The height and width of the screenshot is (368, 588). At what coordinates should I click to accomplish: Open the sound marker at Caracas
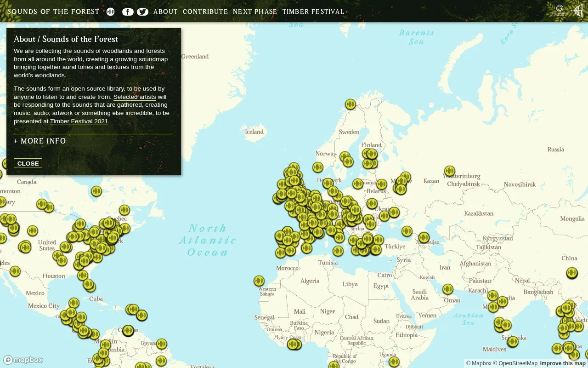coord(128,330)
